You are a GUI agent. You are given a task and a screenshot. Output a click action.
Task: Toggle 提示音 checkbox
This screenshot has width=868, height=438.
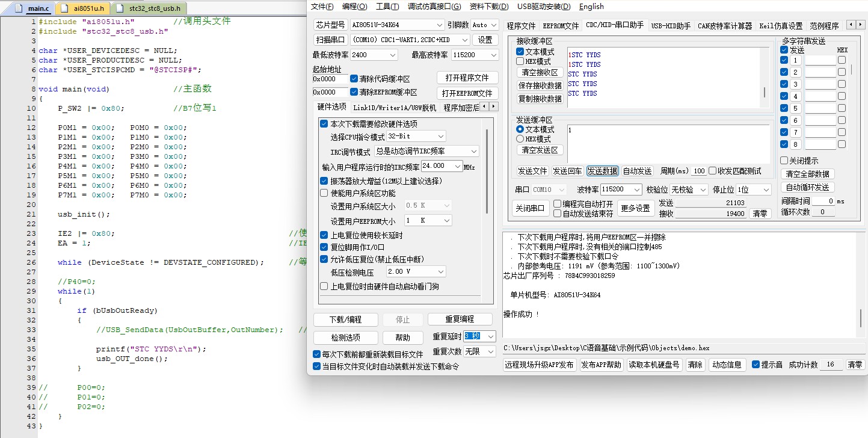pos(756,365)
